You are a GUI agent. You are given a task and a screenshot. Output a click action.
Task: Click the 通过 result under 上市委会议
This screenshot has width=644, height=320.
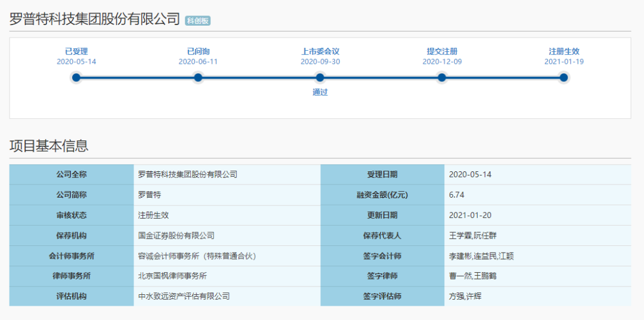coord(320,93)
